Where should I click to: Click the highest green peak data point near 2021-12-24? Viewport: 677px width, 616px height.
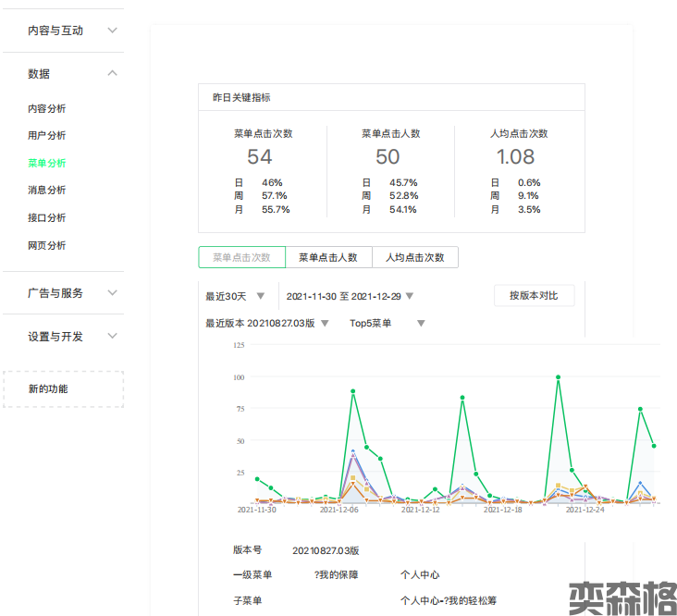[x=559, y=377]
